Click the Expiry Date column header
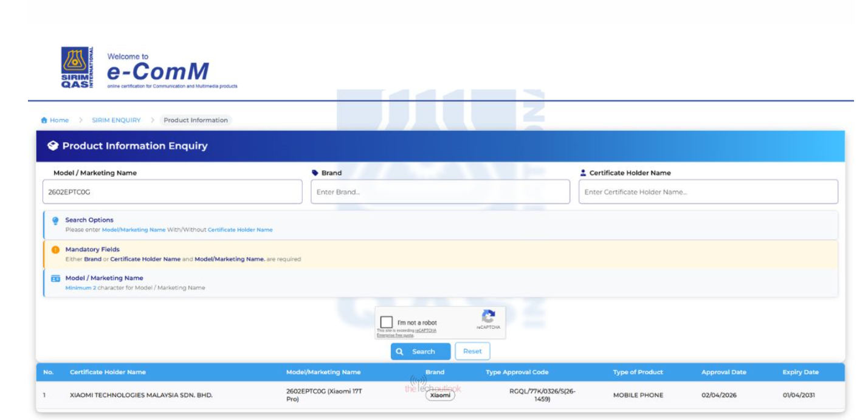 [x=801, y=372]
